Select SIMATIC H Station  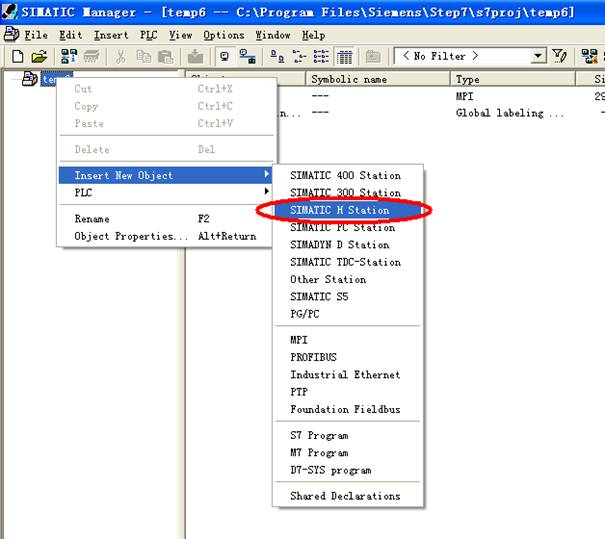tap(340, 210)
